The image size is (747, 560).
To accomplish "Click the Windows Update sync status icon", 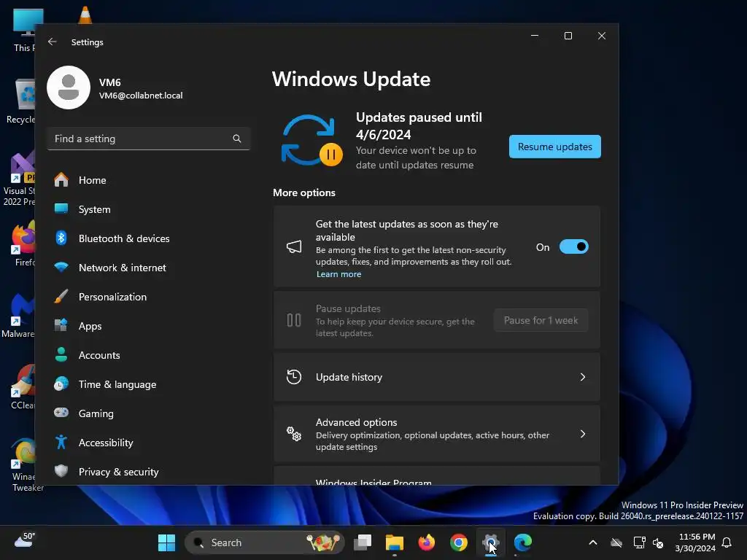I will point(311,141).
